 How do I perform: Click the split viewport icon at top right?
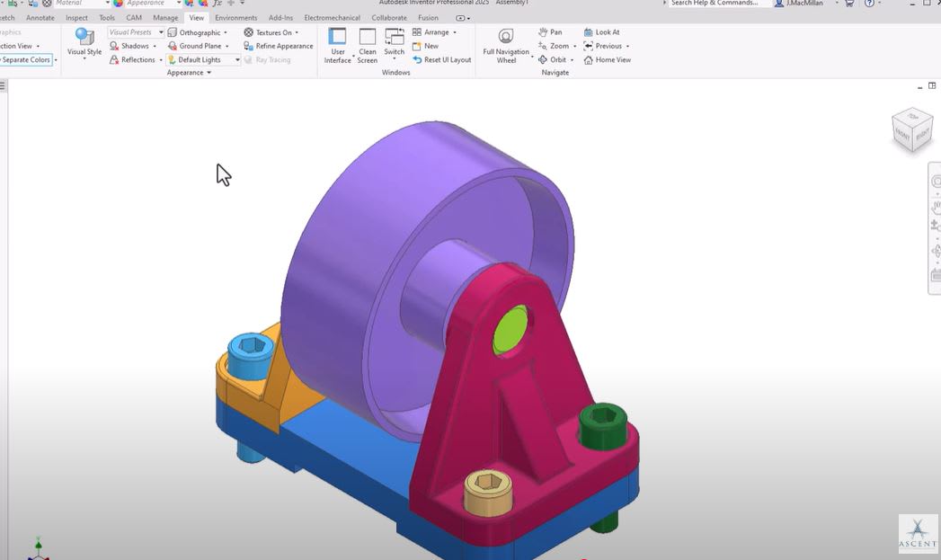click(x=932, y=85)
